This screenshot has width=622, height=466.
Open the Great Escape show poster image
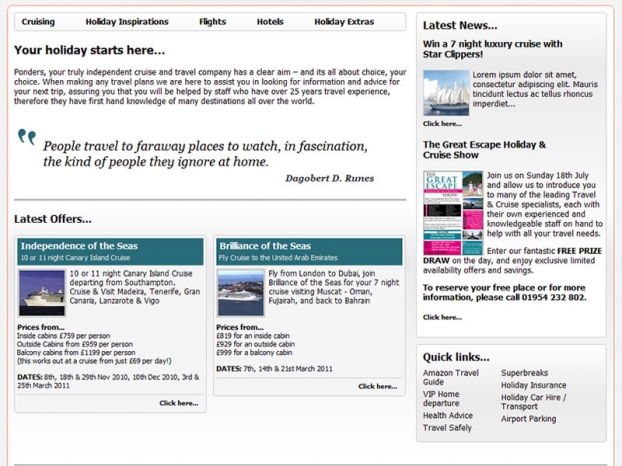click(453, 213)
